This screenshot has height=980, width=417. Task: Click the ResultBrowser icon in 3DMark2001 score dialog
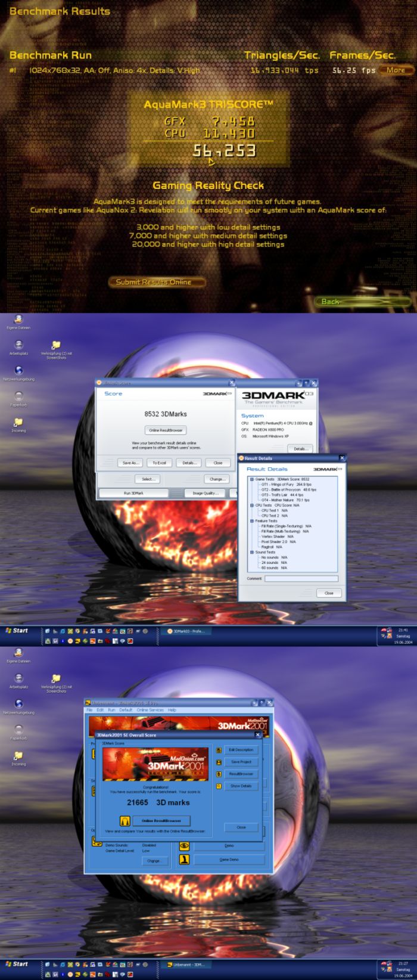(219, 774)
